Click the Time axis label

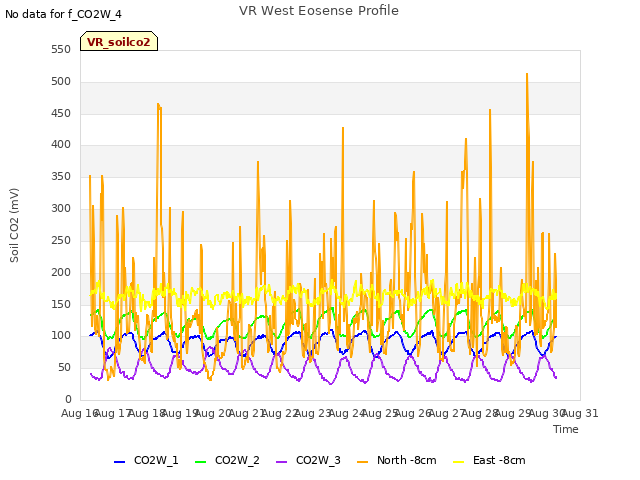pyautogui.click(x=566, y=429)
